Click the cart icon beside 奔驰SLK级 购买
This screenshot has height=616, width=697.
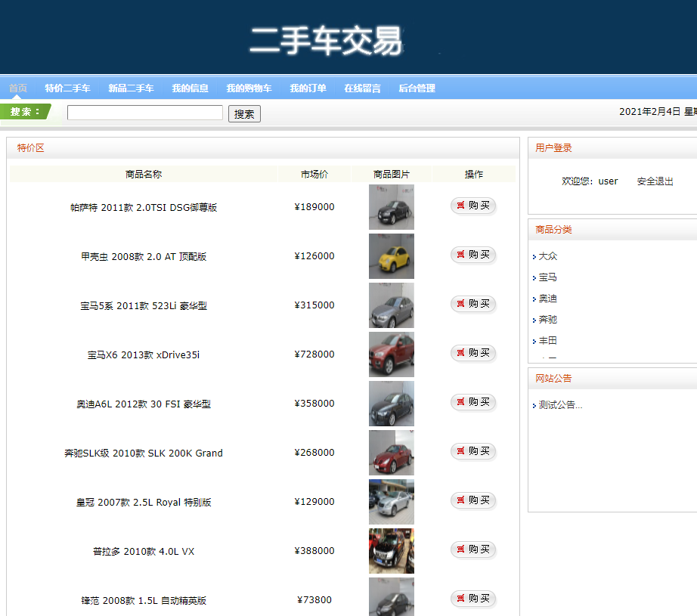click(x=463, y=450)
